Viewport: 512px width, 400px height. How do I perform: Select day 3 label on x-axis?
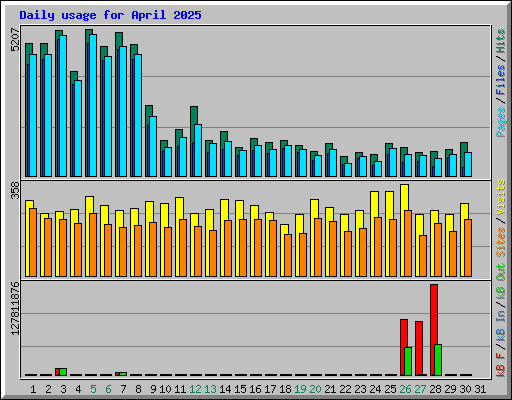tap(63, 389)
